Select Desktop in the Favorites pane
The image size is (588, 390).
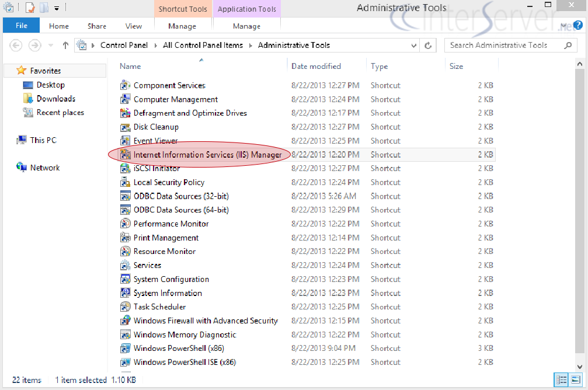pos(44,85)
